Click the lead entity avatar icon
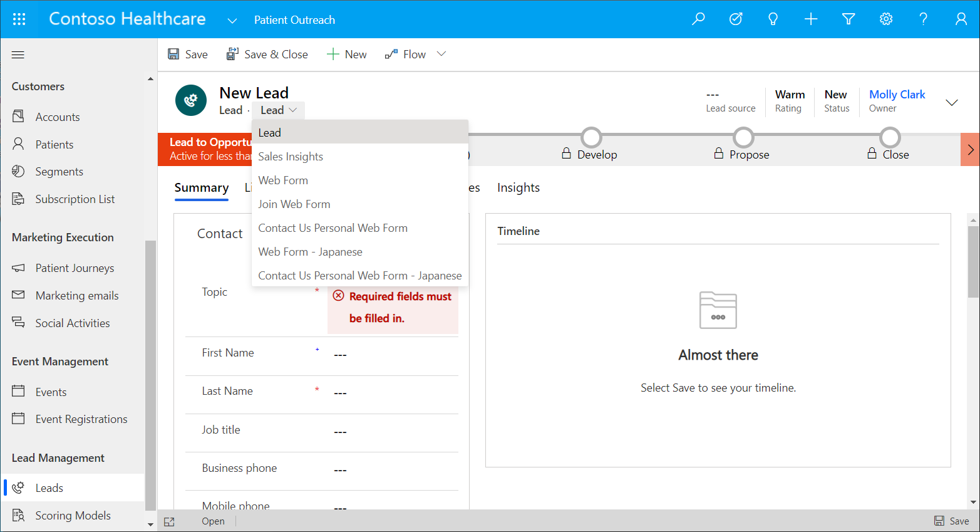 coord(191,100)
